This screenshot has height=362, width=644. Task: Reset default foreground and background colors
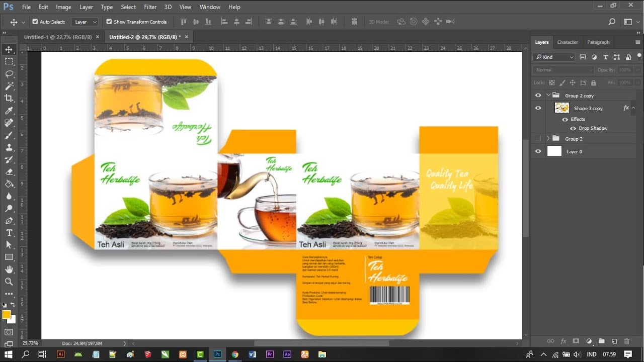[5, 305]
